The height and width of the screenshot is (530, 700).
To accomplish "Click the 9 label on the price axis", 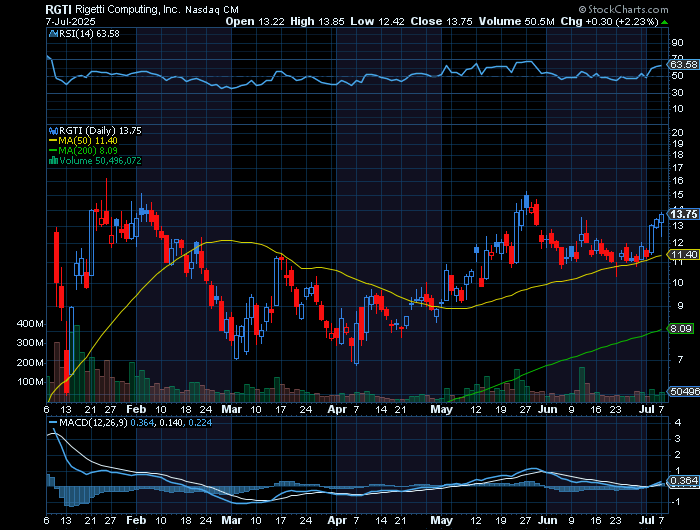I will click(680, 306).
